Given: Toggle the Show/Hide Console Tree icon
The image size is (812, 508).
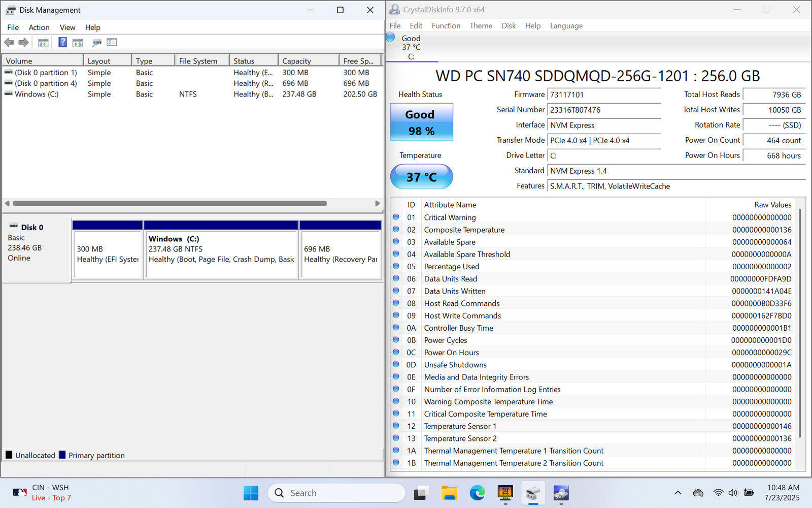Looking at the screenshot, I should coord(43,43).
